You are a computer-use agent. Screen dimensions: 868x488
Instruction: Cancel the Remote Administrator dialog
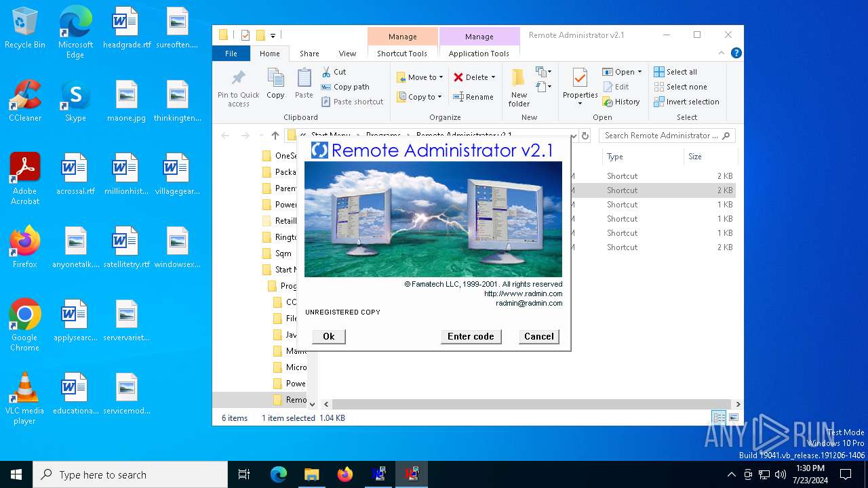539,336
